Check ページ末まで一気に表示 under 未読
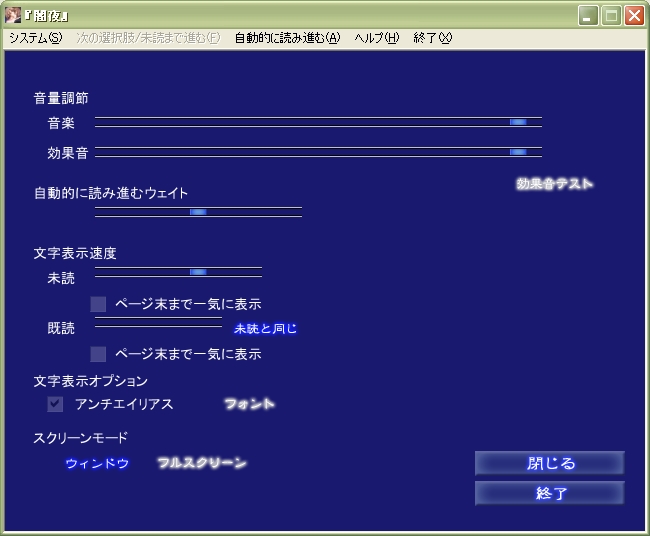The image size is (650, 536). coord(98,304)
